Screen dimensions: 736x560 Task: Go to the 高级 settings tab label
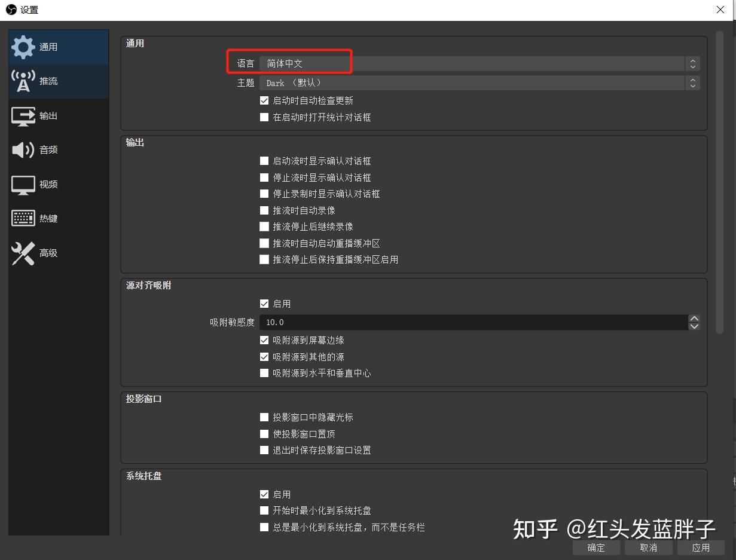tap(48, 253)
